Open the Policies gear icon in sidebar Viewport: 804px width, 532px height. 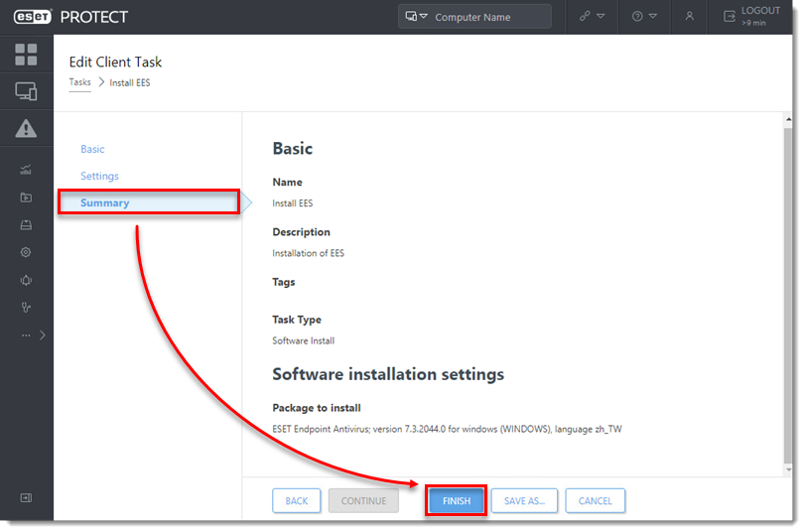pos(26,252)
